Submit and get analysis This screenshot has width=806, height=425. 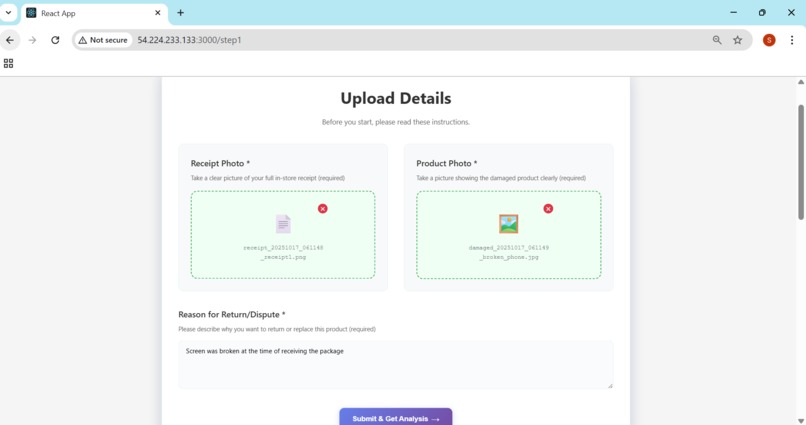coord(396,417)
